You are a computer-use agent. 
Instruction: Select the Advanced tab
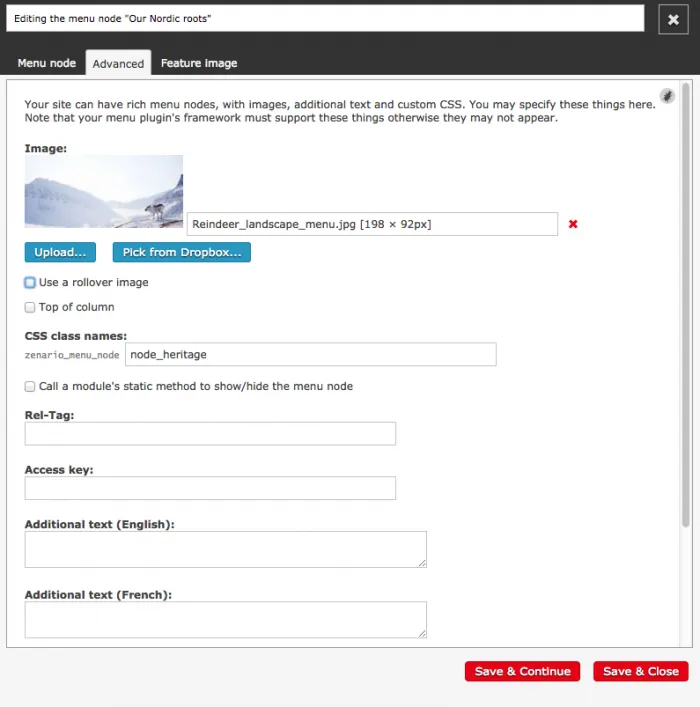click(118, 63)
